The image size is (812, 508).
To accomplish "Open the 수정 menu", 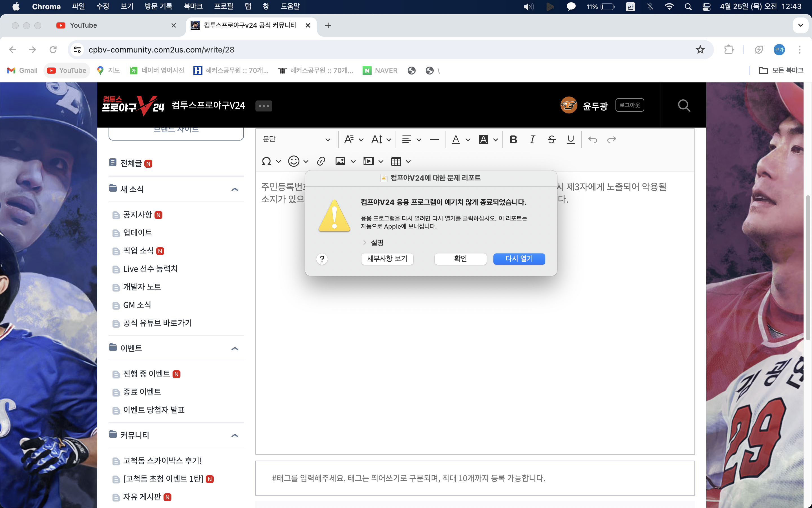I will [103, 6].
